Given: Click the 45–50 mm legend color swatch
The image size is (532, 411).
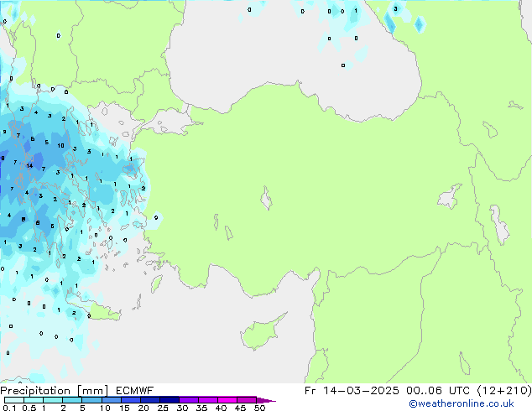Looking at the screenshot, I should click(x=247, y=400).
